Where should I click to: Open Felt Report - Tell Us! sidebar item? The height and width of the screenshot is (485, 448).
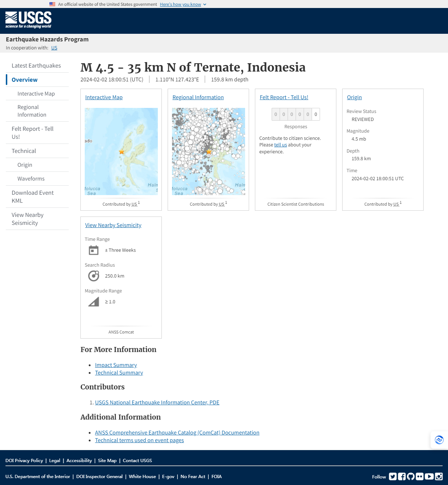[37, 133]
